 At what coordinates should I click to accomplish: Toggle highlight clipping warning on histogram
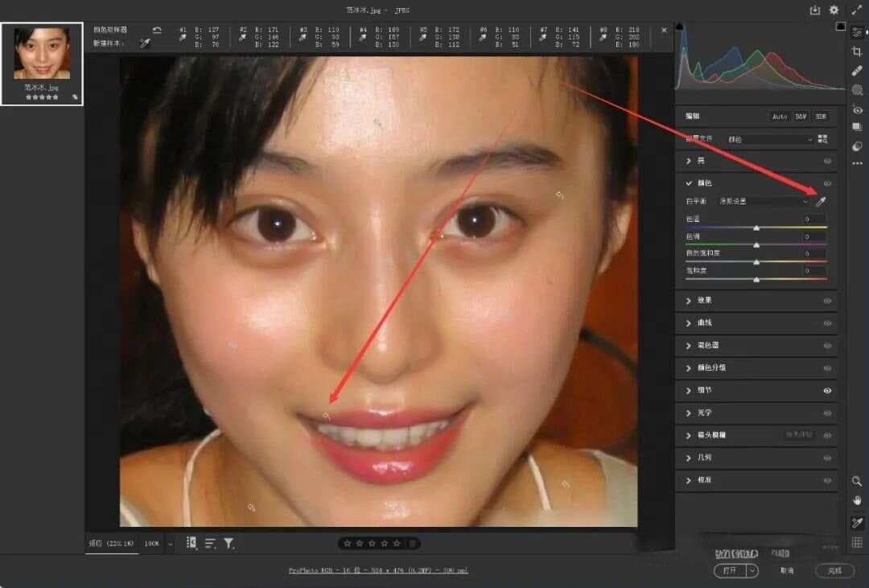(x=841, y=27)
